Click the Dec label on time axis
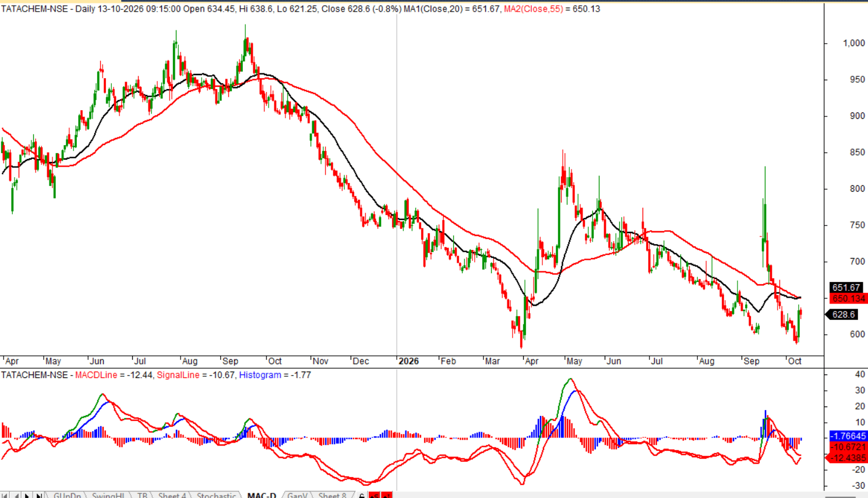The height and width of the screenshot is (498, 868). pyautogui.click(x=361, y=361)
